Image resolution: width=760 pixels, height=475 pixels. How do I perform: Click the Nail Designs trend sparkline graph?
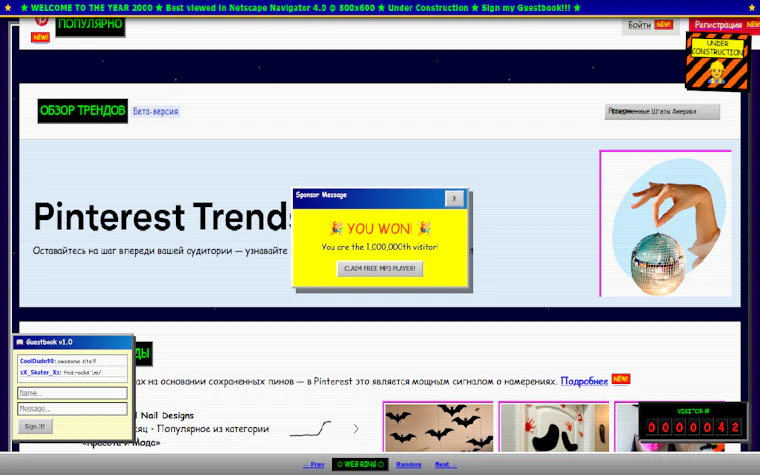pos(311,428)
